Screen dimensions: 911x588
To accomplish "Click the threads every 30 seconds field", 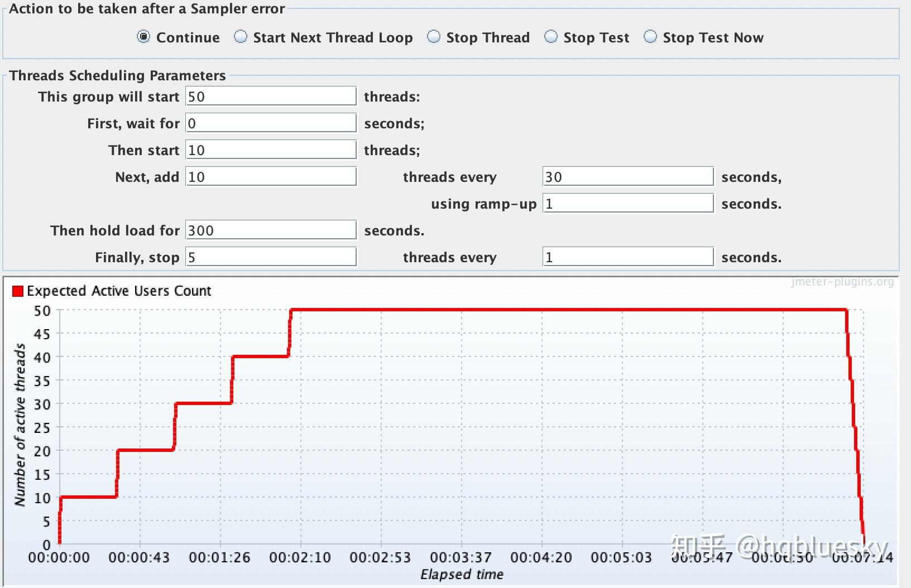I will tap(627, 176).
